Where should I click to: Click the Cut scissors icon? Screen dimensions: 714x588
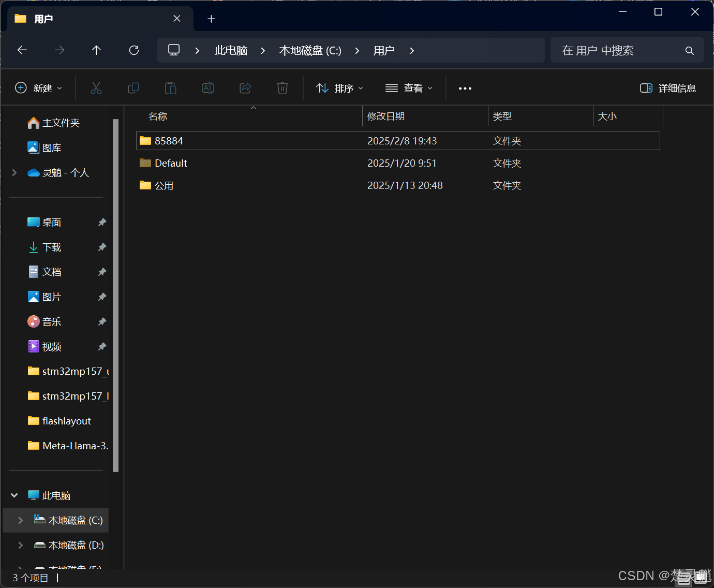(96, 88)
